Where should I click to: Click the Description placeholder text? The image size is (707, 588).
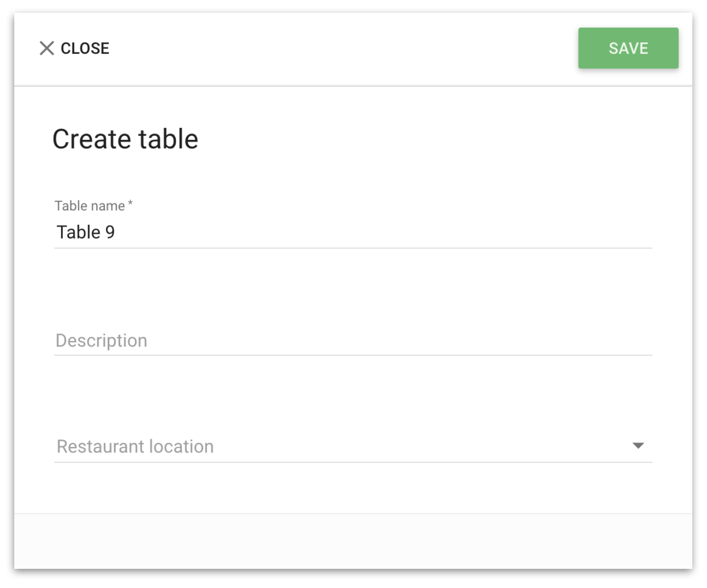pyautogui.click(x=101, y=341)
